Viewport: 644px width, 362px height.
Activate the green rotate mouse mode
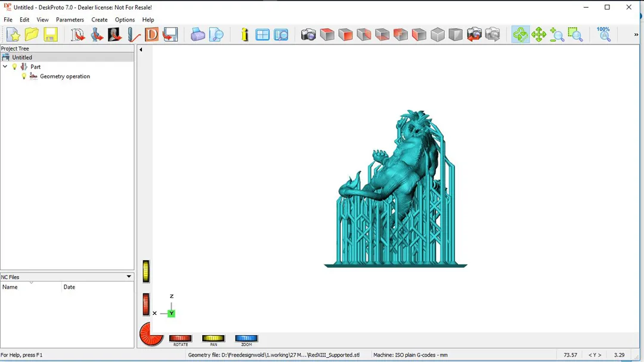[x=521, y=35]
